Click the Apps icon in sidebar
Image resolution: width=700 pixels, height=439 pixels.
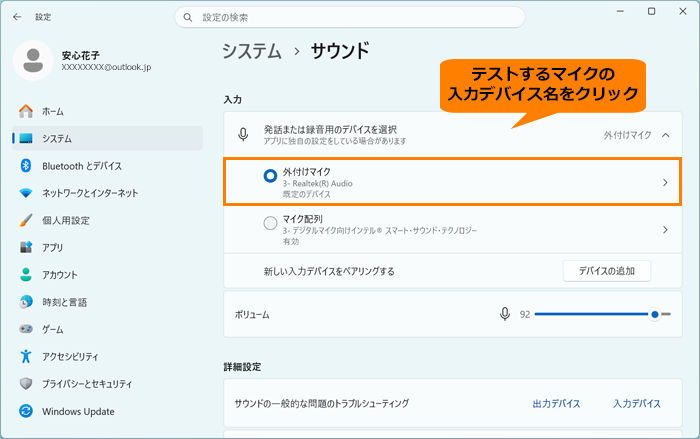(26, 247)
